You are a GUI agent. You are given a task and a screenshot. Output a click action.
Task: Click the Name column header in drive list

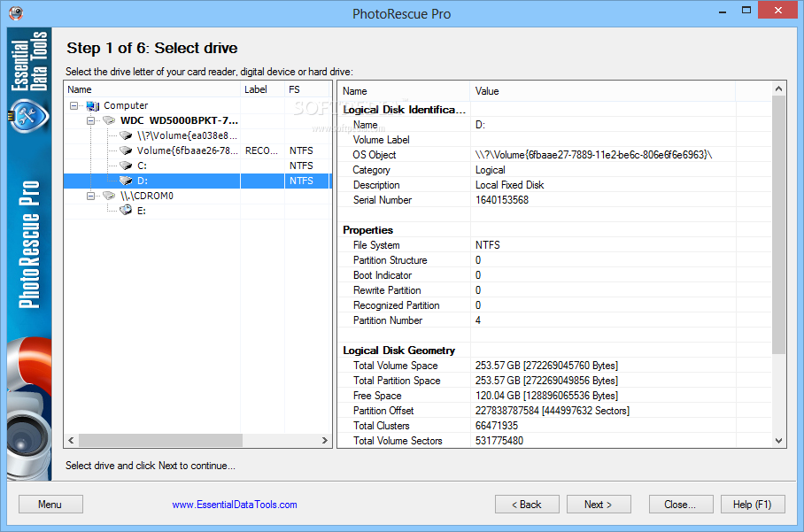click(152, 89)
